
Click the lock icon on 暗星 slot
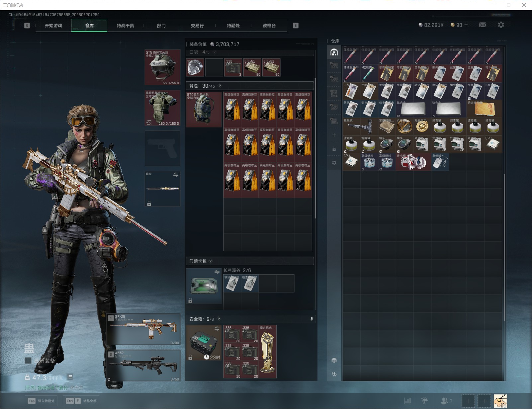coord(149,204)
